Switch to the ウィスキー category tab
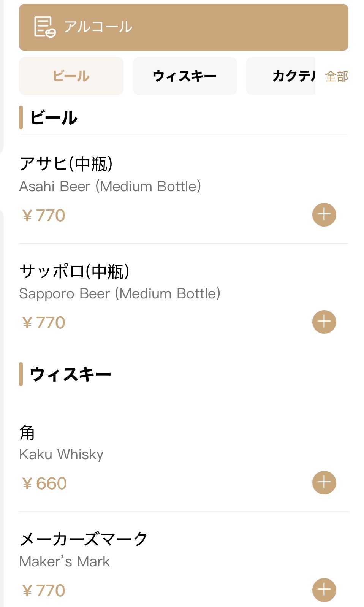This screenshot has height=607, width=364. 185,76
